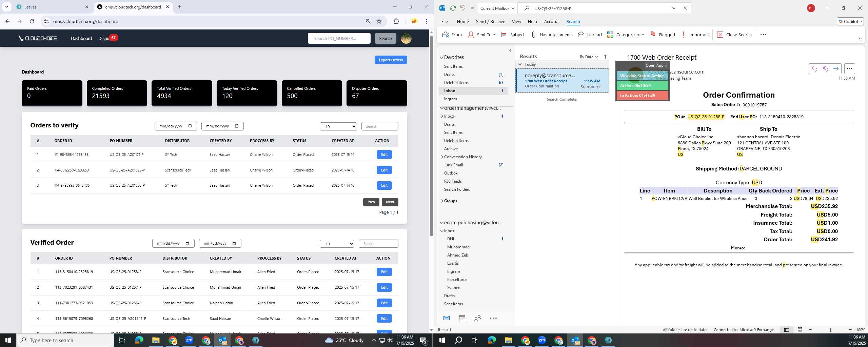
Task: Collapse the Today results group
Action: click(520, 64)
